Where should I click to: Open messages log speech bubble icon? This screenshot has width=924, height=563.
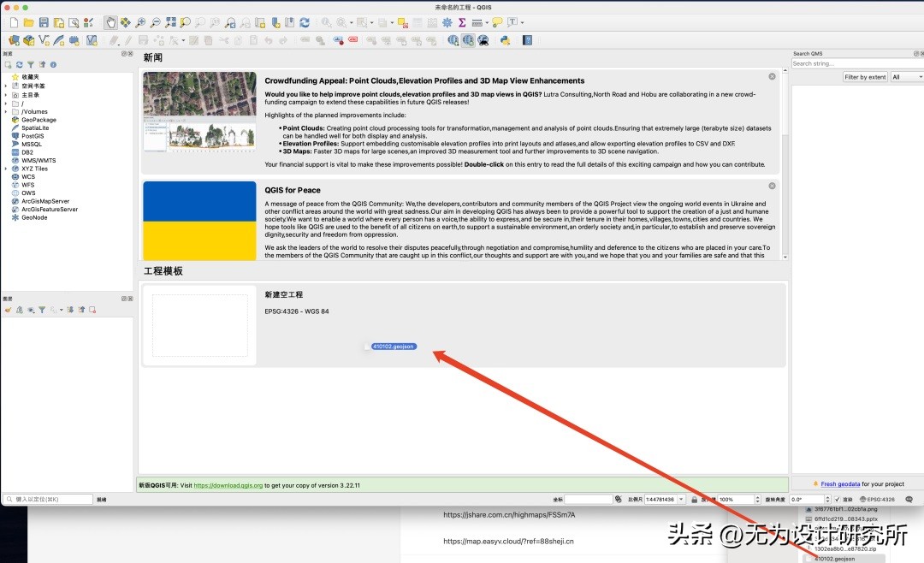click(909, 500)
